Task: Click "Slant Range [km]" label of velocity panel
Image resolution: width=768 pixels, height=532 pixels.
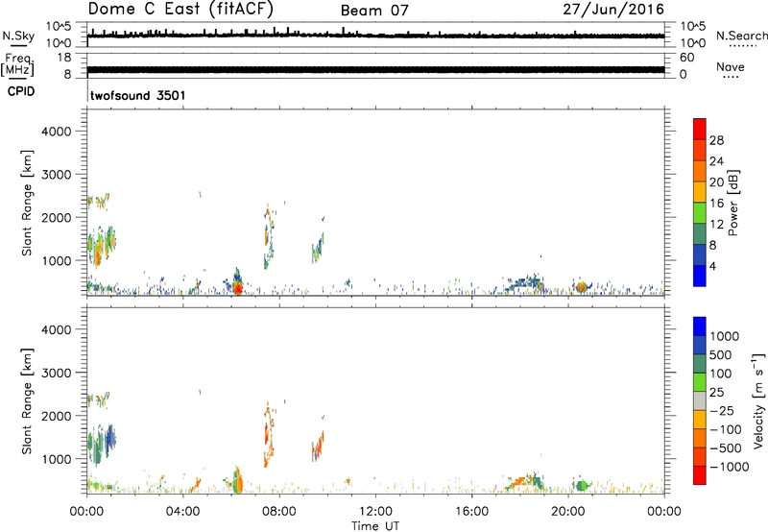Action: click(x=27, y=401)
